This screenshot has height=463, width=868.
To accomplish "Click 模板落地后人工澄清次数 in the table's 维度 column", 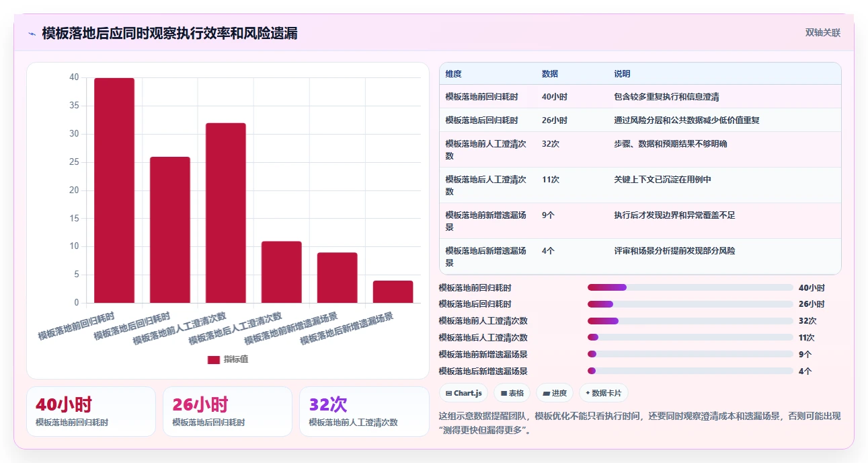I will coord(485,185).
